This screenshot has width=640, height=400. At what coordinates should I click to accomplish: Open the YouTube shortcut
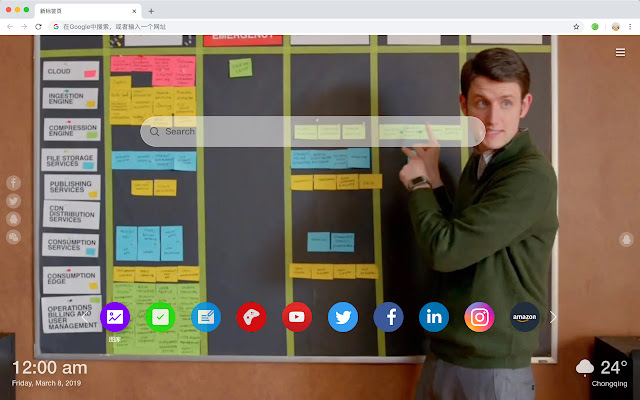(x=297, y=317)
